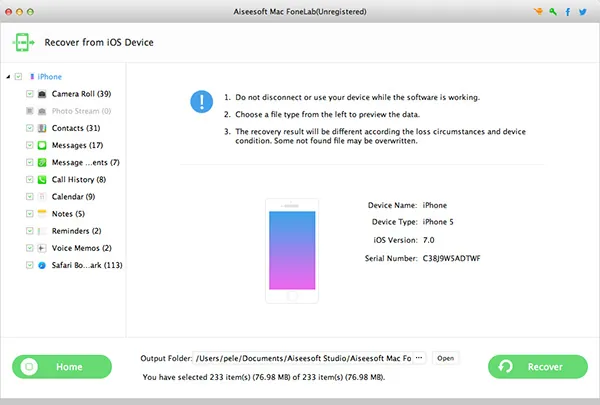Image resolution: width=600 pixels, height=405 pixels.
Task: Uncheck the Camera Roll checkbox
Action: (29, 94)
